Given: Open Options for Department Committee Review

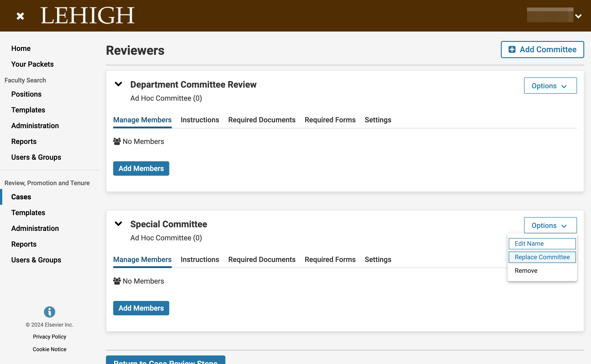Looking at the screenshot, I should coord(550,86).
